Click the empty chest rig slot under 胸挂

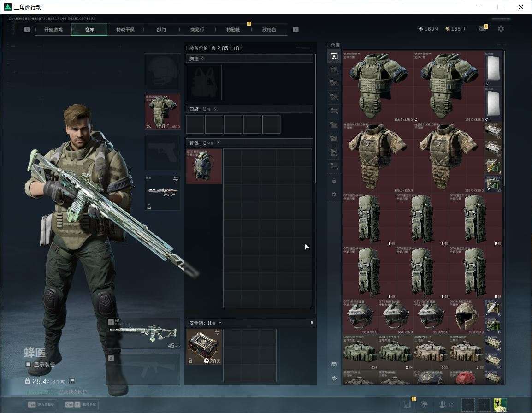(x=204, y=82)
